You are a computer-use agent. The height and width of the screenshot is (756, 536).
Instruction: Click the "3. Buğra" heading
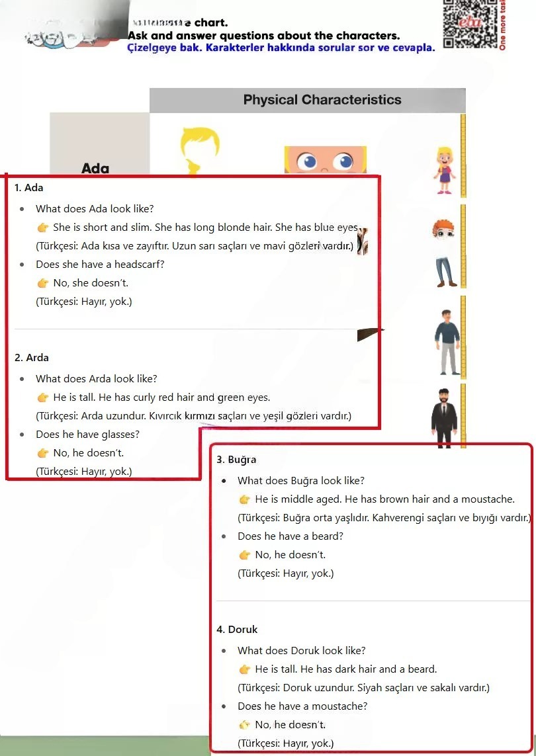coord(236,460)
